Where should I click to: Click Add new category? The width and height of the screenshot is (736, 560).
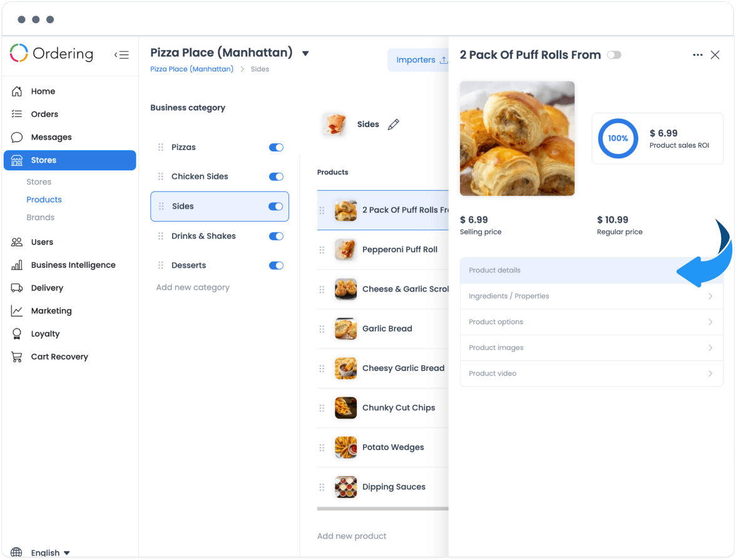(193, 287)
